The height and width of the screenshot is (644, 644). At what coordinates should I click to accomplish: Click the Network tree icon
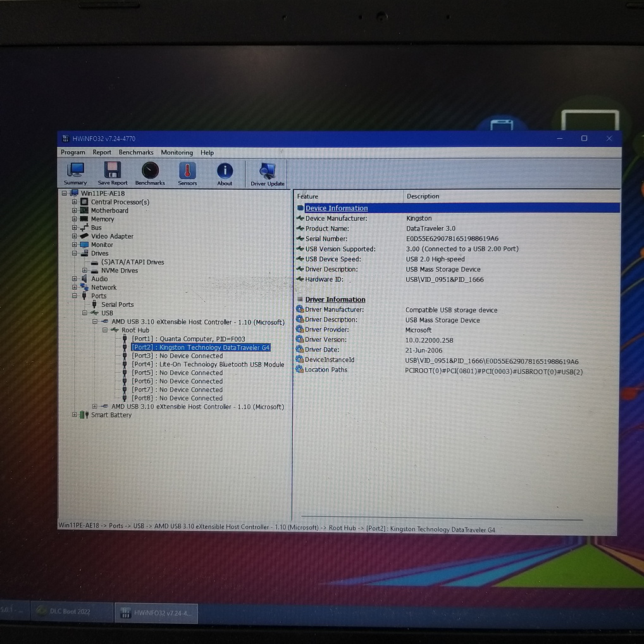(x=84, y=287)
